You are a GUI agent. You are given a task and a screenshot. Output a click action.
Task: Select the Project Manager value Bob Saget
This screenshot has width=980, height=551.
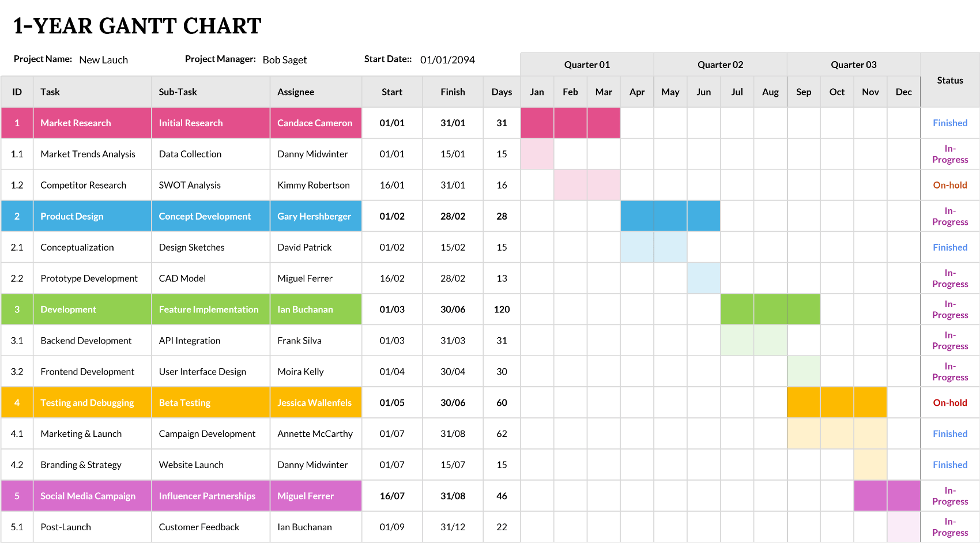284,60
